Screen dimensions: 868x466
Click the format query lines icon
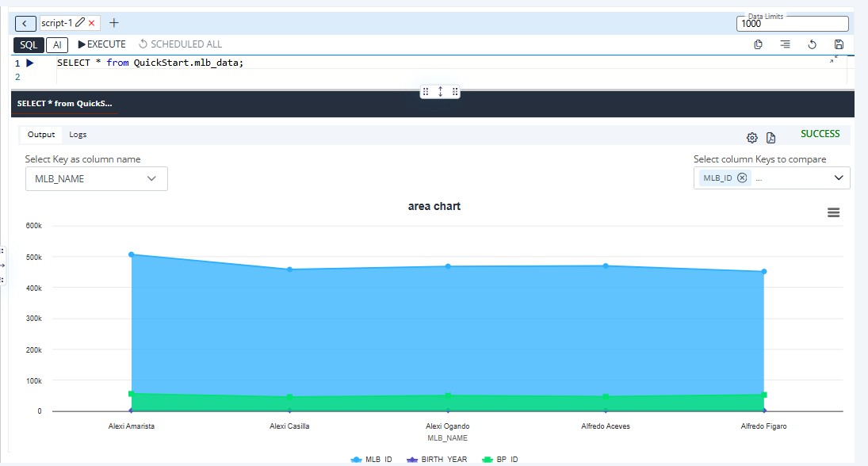pos(785,44)
